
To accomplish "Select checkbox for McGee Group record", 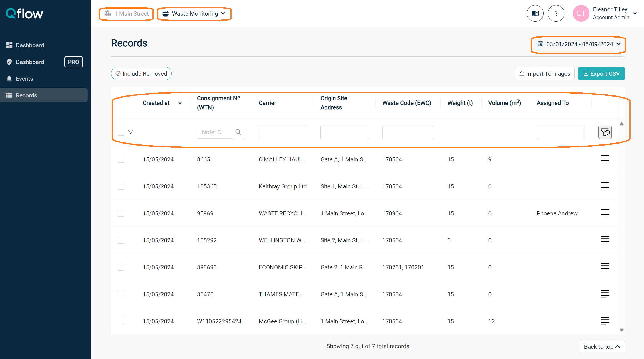I will (x=121, y=321).
